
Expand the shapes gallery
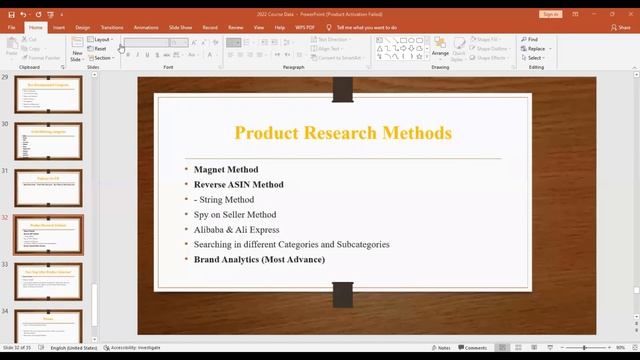[x=427, y=57]
